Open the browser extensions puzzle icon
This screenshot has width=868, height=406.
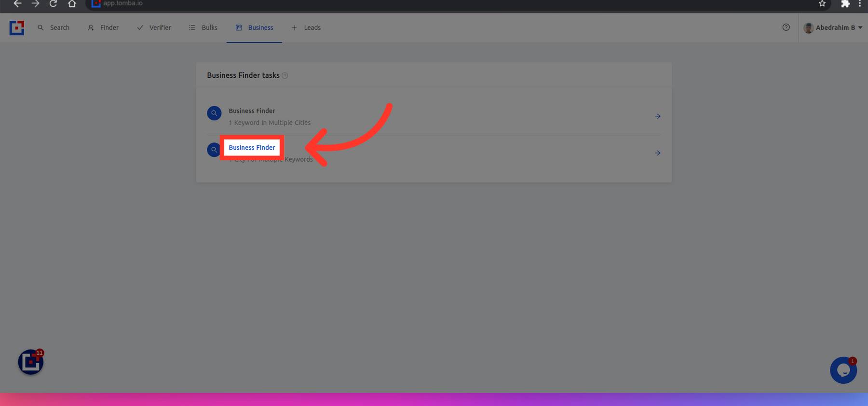tap(845, 3)
